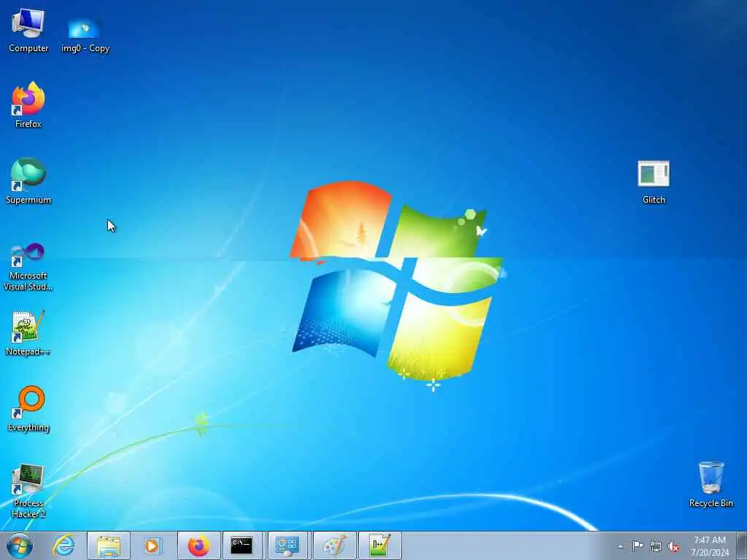Select the Everything search shortcut
Image resolution: width=747 pixels, height=560 pixels.
point(28,409)
